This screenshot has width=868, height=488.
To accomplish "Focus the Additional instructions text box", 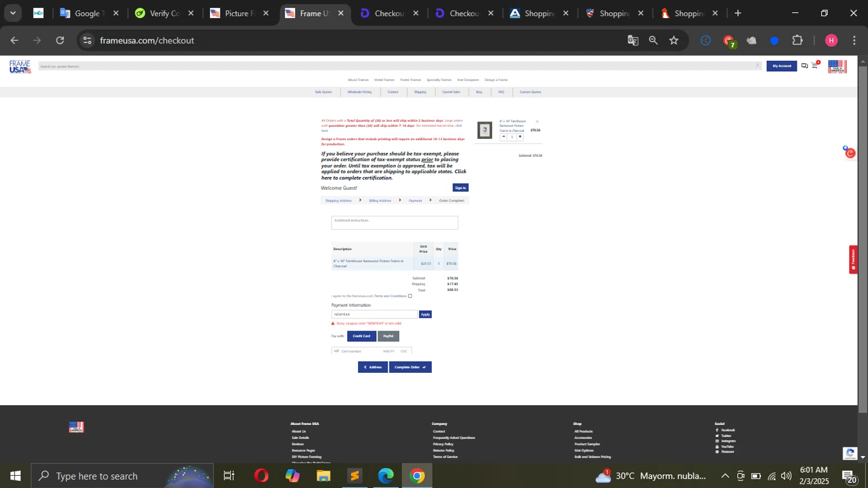I will point(395,222).
